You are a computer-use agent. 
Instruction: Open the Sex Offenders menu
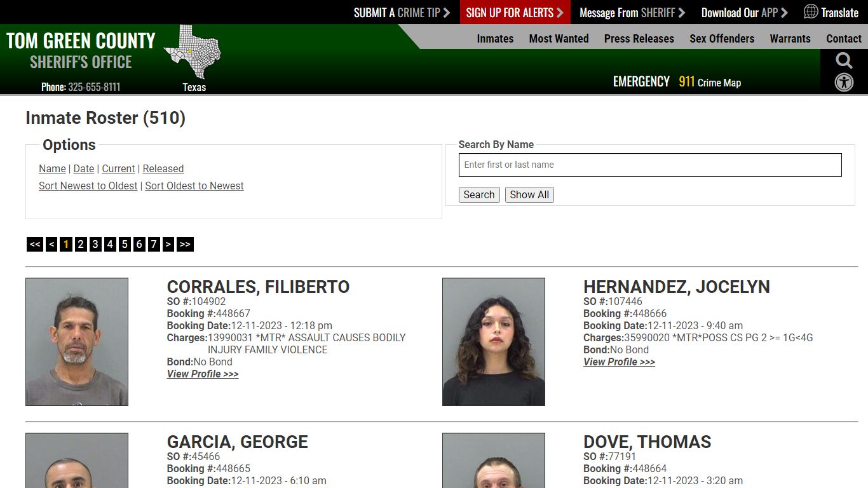pos(722,39)
